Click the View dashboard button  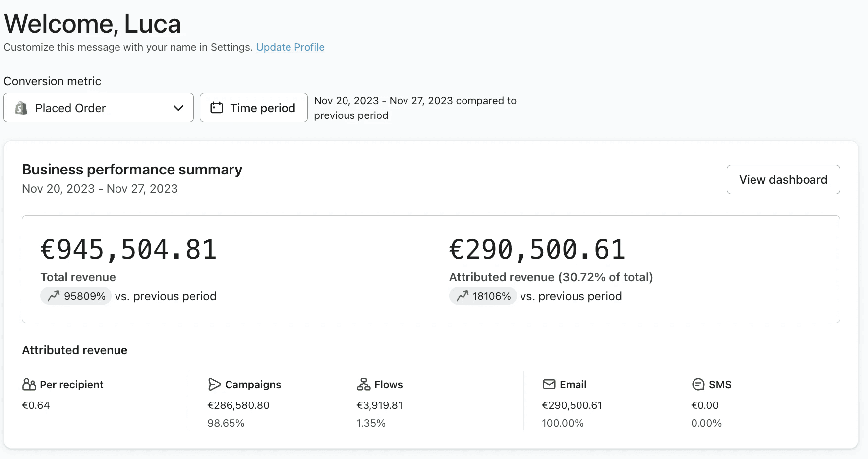pyautogui.click(x=783, y=179)
